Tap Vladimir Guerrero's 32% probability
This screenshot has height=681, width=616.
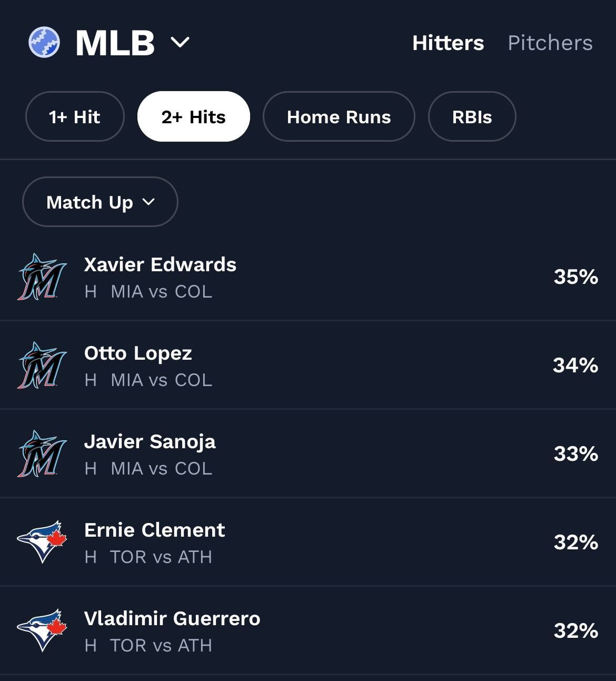point(575,631)
